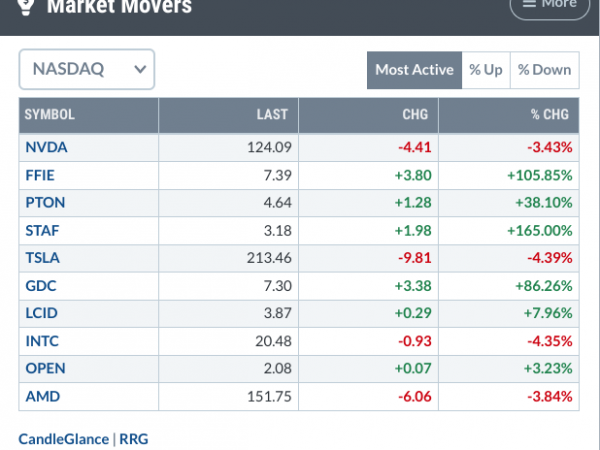Click OPEN last price 2.08
The width and height of the screenshot is (600, 450).
pyautogui.click(x=278, y=368)
